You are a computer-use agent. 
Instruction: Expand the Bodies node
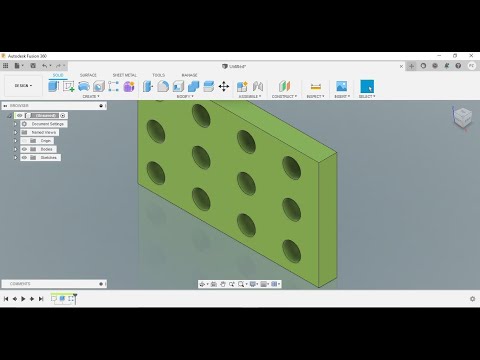pyautogui.click(x=15, y=149)
